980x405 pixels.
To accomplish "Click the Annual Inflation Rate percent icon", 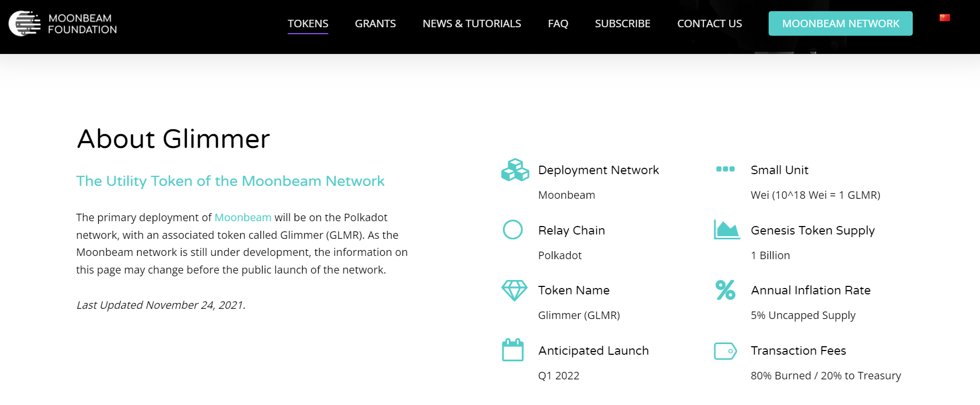I will [x=725, y=290].
